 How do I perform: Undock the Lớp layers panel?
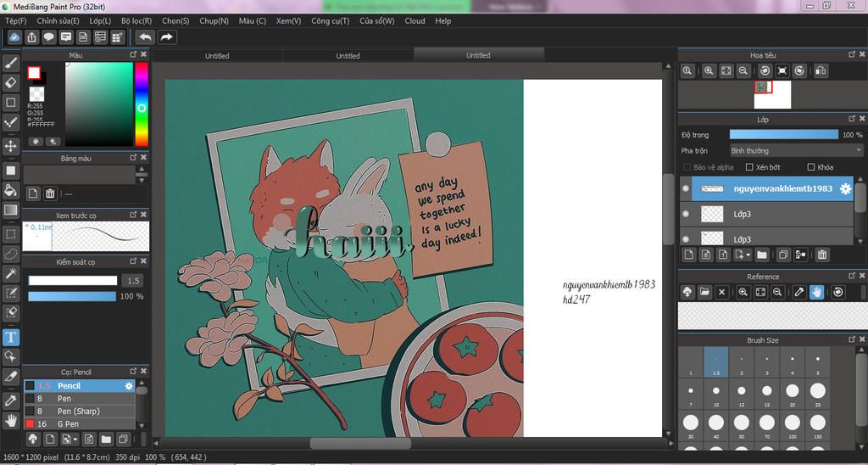[x=851, y=119]
